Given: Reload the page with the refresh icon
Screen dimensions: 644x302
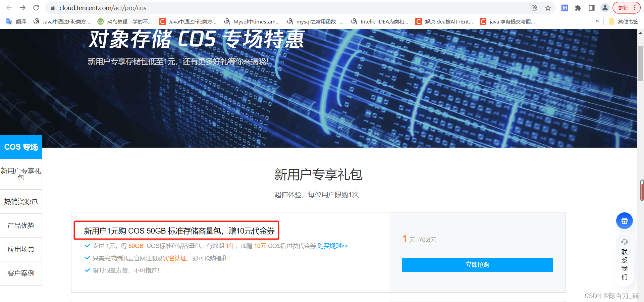Looking at the screenshot, I should point(36,8).
